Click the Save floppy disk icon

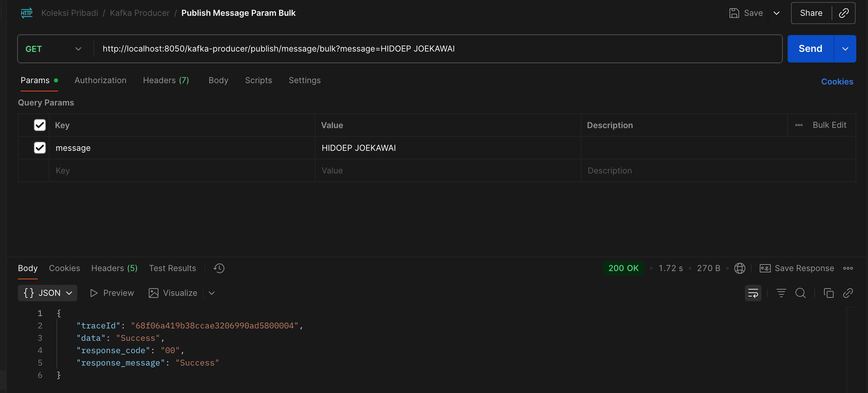tap(734, 13)
